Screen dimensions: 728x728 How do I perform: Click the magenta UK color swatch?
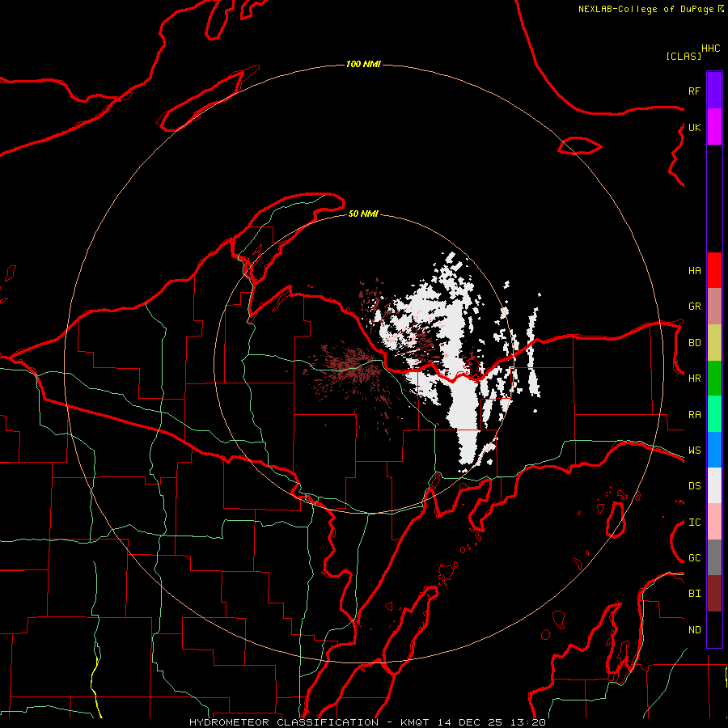coord(714,127)
